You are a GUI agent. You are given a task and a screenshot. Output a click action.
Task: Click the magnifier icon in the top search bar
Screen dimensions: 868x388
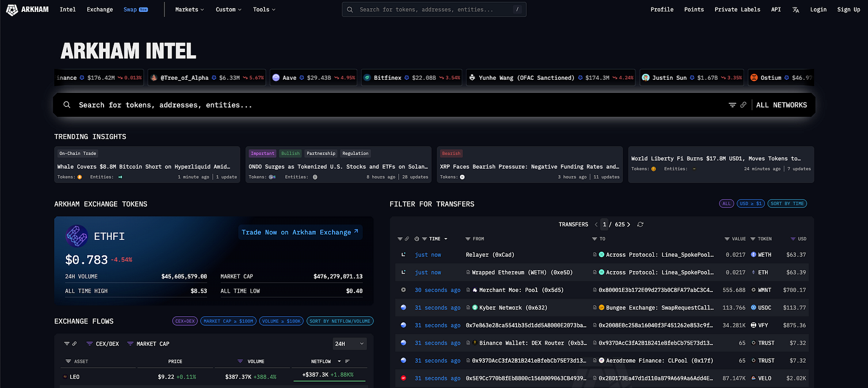pos(350,9)
